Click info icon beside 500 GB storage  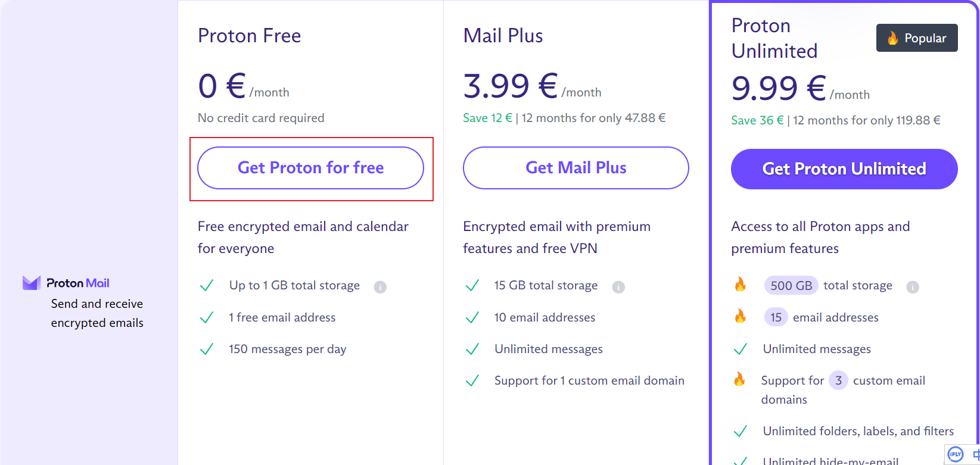(x=913, y=287)
